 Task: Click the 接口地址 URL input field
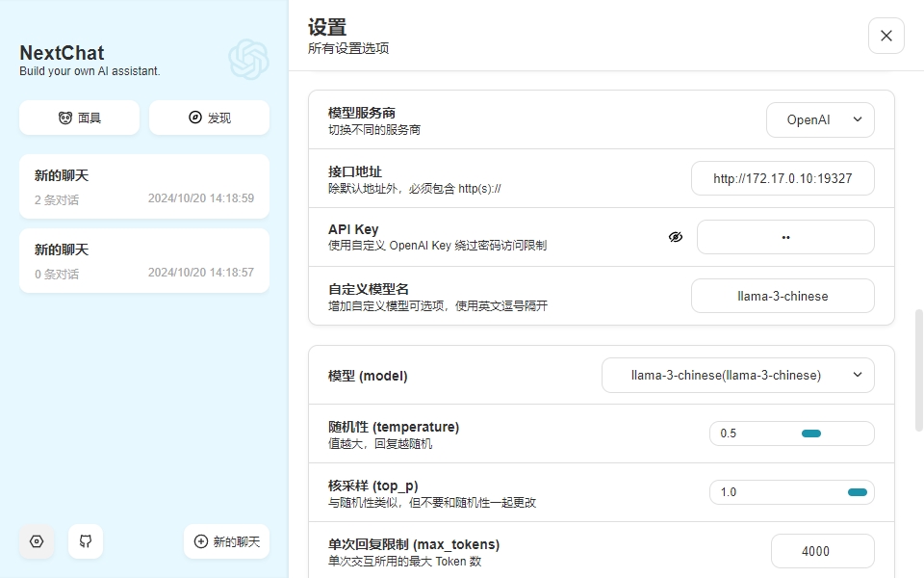pyautogui.click(x=782, y=178)
